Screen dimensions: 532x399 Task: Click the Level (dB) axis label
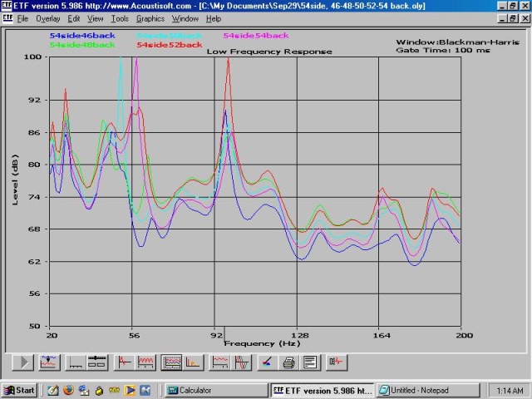click(15, 180)
